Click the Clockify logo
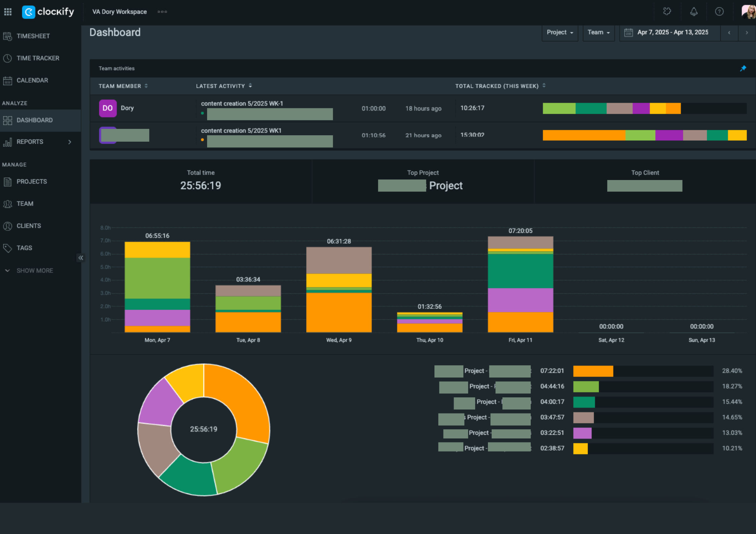This screenshot has height=534, width=756. 48,12
